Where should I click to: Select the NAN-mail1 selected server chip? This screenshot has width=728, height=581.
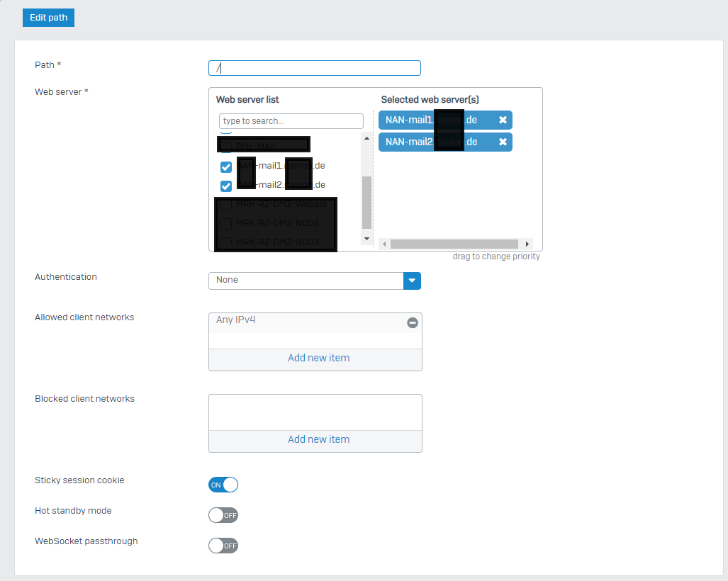coord(445,120)
